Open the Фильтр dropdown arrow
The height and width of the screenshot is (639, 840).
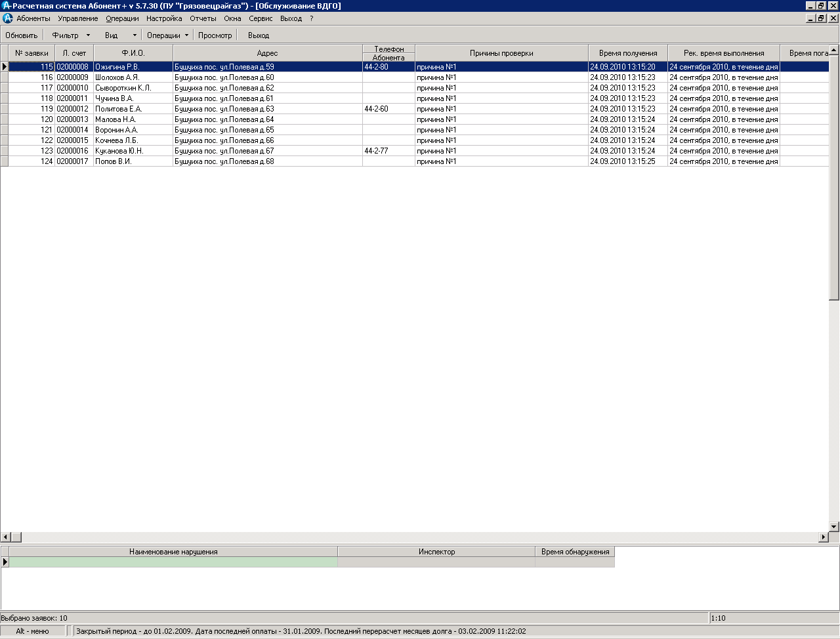pos(89,35)
